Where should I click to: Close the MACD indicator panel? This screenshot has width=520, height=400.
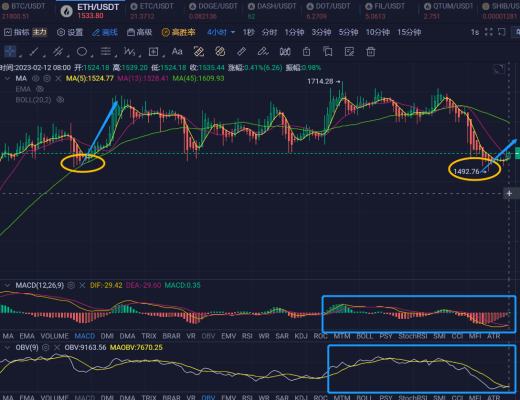(x=82, y=285)
